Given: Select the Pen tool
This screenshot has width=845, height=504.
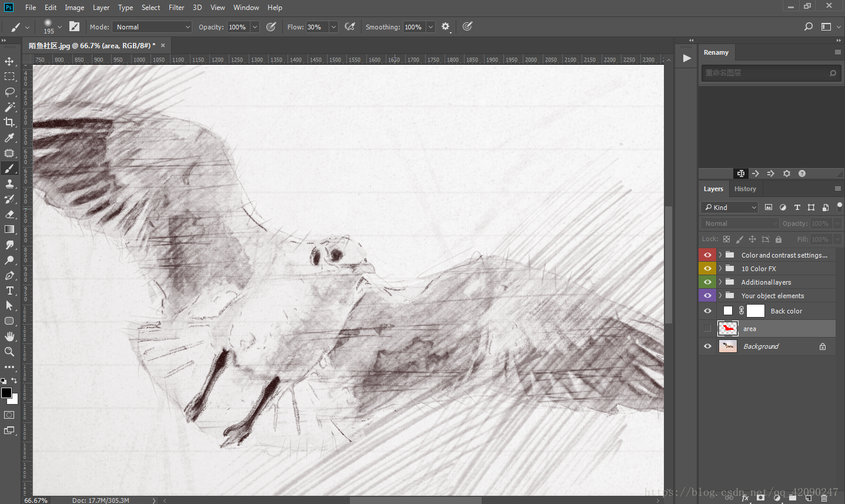Looking at the screenshot, I should point(9,275).
